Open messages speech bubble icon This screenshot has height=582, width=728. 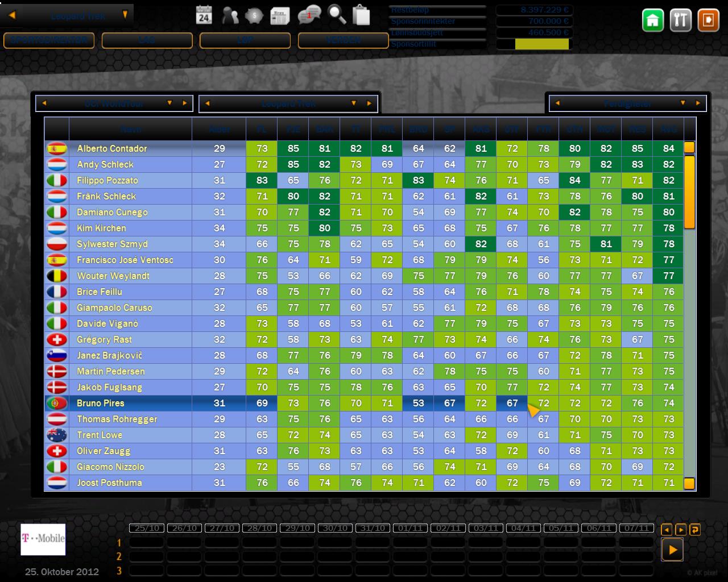[x=309, y=15]
